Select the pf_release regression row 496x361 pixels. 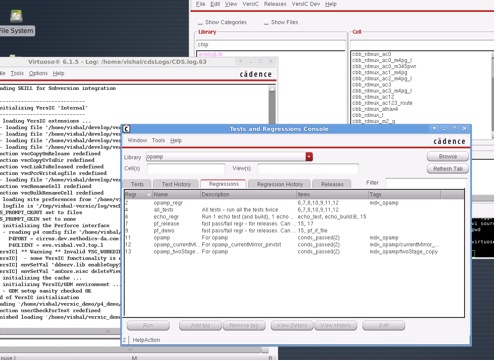pos(294,224)
